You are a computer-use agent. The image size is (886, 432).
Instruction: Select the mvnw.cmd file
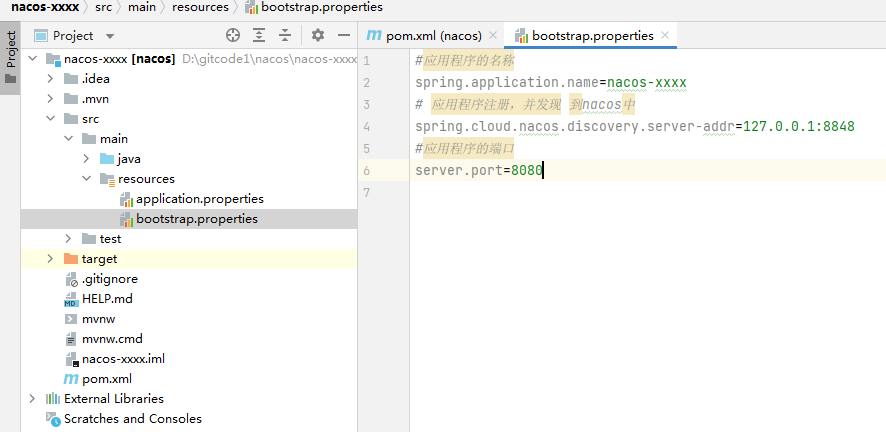pos(112,339)
